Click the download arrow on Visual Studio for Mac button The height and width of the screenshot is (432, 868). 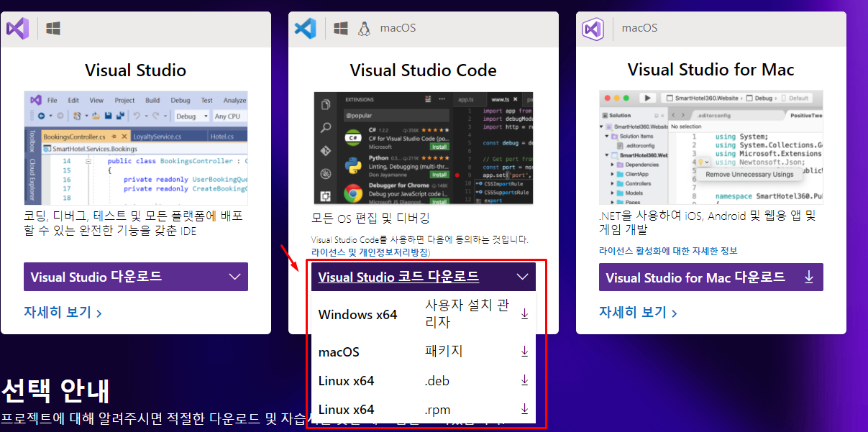tap(809, 277)
